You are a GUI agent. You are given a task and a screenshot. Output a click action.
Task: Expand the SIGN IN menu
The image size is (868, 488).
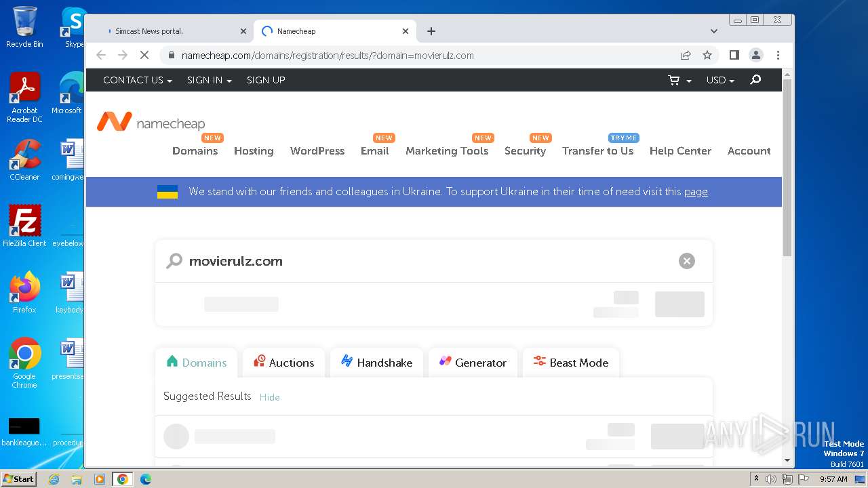click(x=210, y=80)
